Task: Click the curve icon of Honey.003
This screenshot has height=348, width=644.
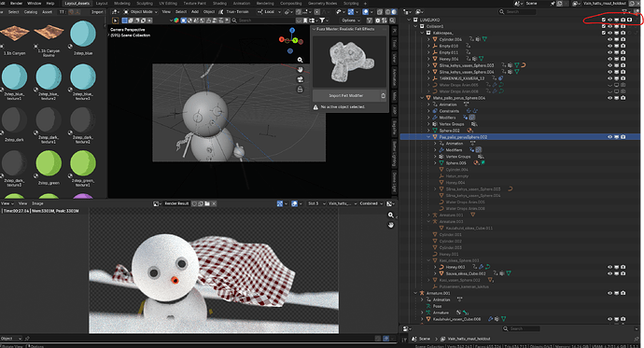Action: [441, 267]
